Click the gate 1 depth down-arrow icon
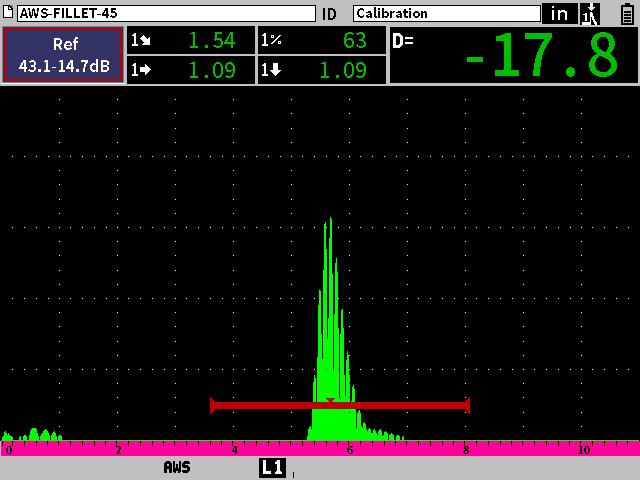 click(271, 70)
